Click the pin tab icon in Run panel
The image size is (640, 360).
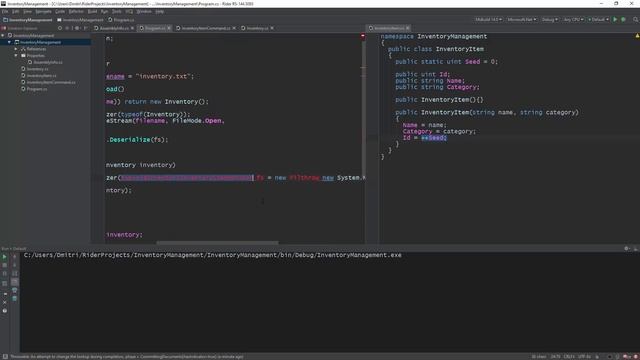tap(4, 293)
